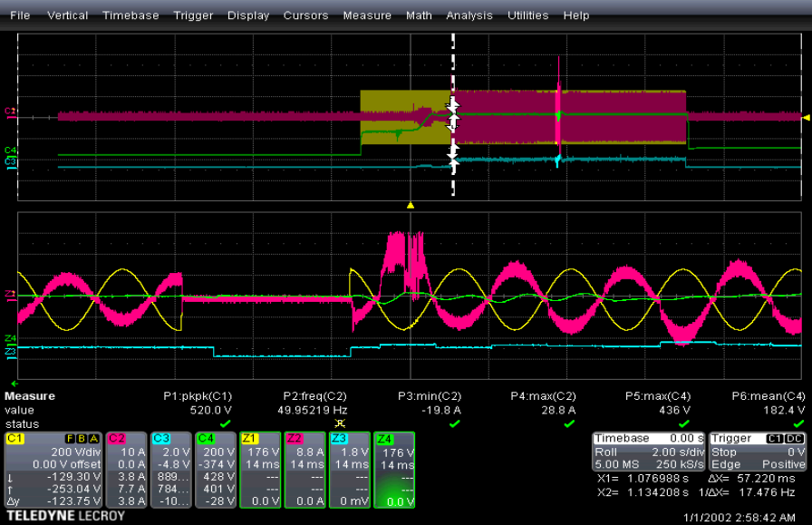Screen dimensions: 812x525
Task: Click the green arrow below the zoom grid
Action: [x=14, y=384]
